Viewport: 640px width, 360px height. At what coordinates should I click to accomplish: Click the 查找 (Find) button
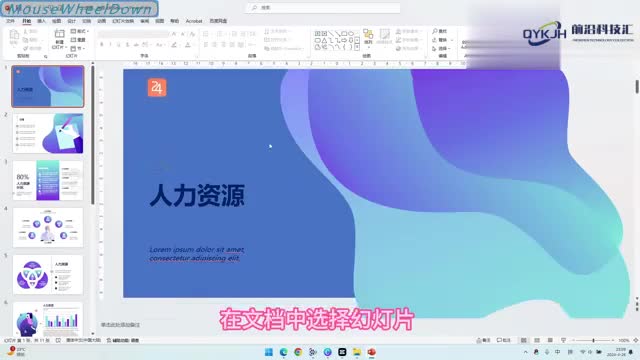(x=440, y=31)
